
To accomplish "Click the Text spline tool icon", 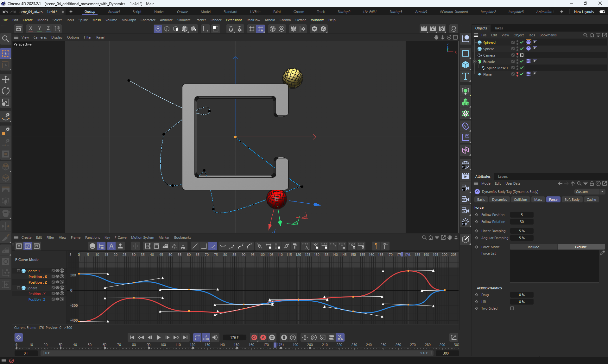I will (465, 76).
